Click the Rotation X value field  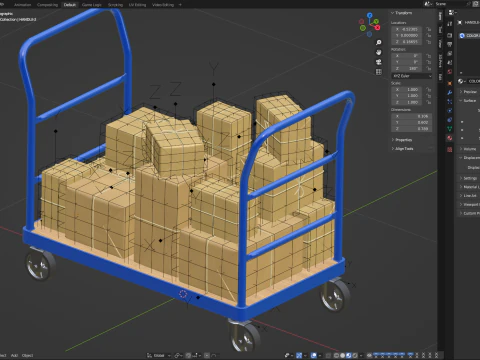[407, 56]
